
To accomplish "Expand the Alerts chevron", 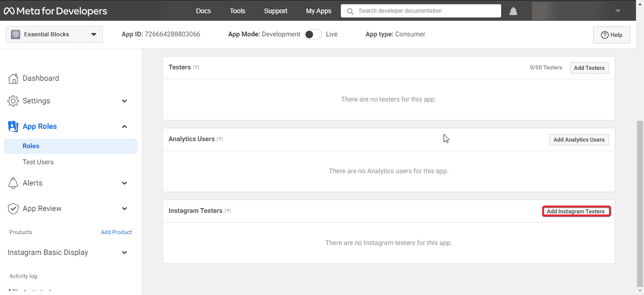I will [x=124, y=183].
